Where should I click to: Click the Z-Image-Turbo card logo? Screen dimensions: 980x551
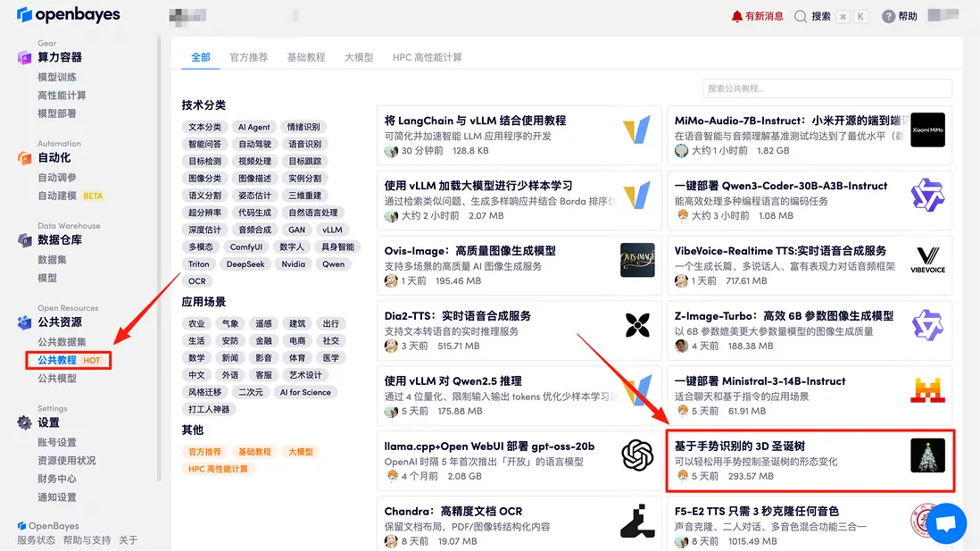[927, 325]
